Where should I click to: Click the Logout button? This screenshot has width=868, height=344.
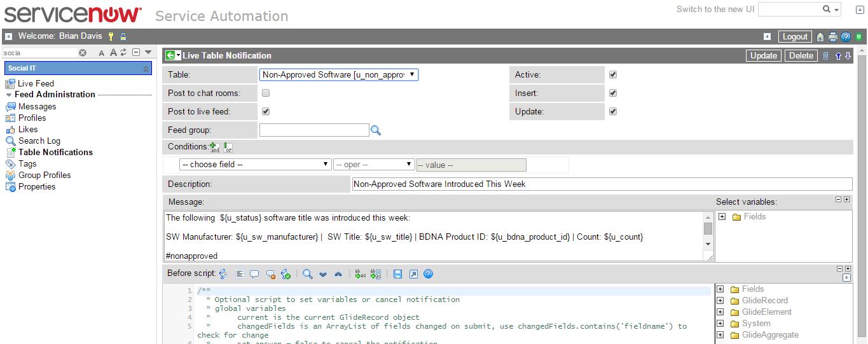[x=794, y=37]
